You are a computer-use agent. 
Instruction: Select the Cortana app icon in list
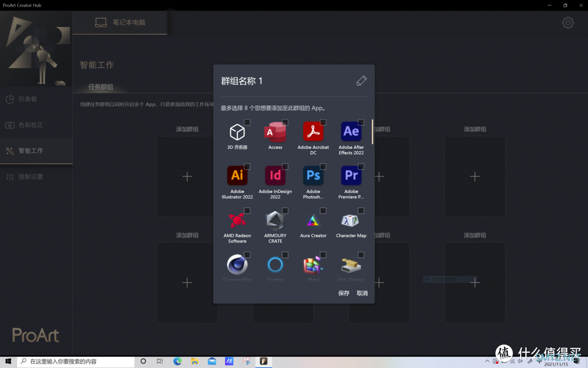click(x=275, y=264)
